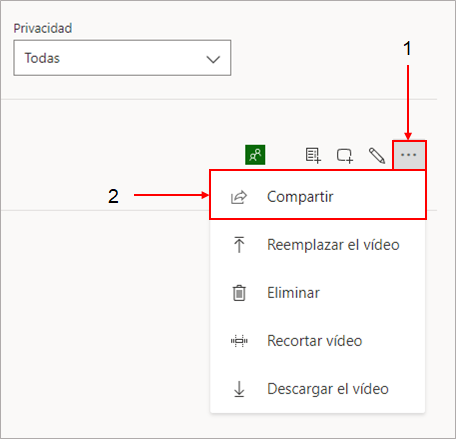Click the green people permissions icon

pyautogui.click(x=255, y=155)
